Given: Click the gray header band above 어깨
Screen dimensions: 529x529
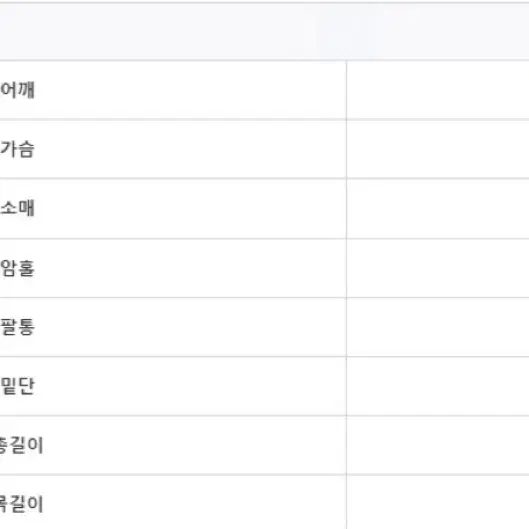Looking at the screenshot, I should pos(264,31).
